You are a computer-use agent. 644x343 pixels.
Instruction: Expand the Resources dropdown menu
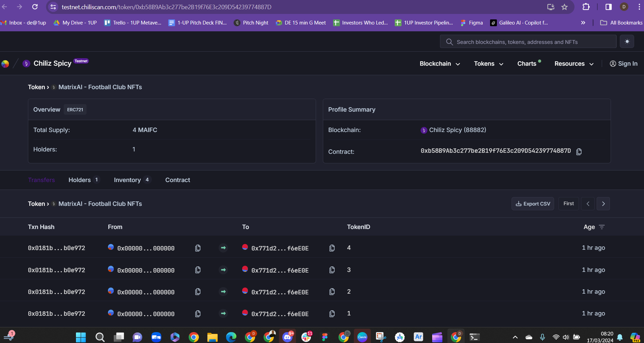(x=574, y=64)
